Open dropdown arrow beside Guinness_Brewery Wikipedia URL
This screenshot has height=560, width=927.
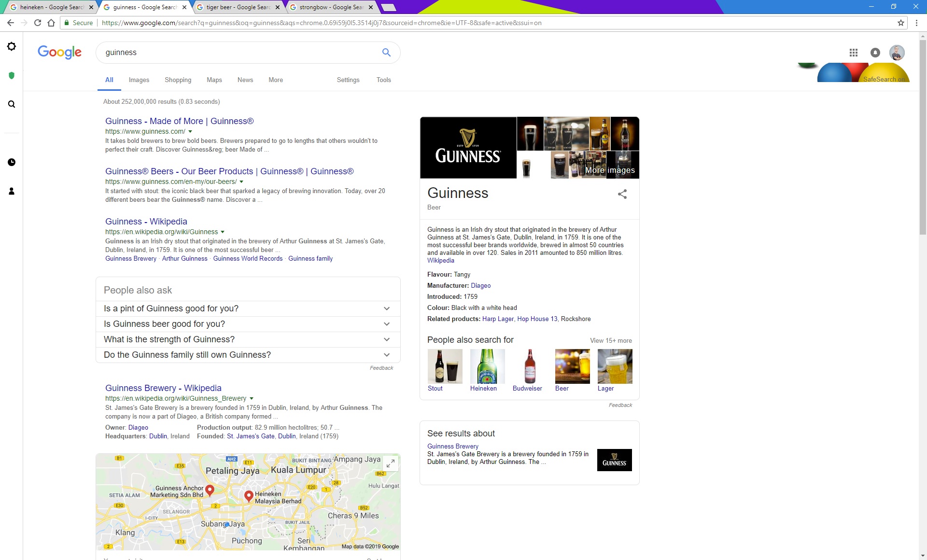click(251, 398)
